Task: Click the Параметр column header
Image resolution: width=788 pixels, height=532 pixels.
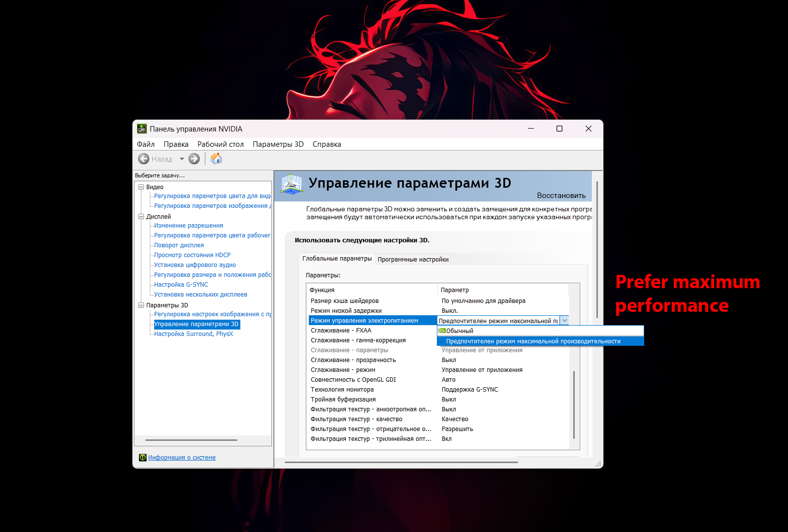Action: point(503,290)
